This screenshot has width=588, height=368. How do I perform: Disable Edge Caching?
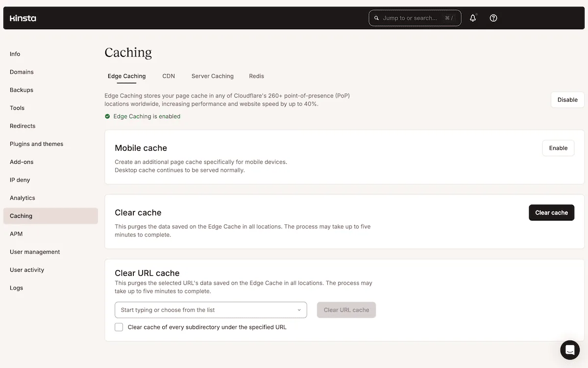[x=567, y=100]
